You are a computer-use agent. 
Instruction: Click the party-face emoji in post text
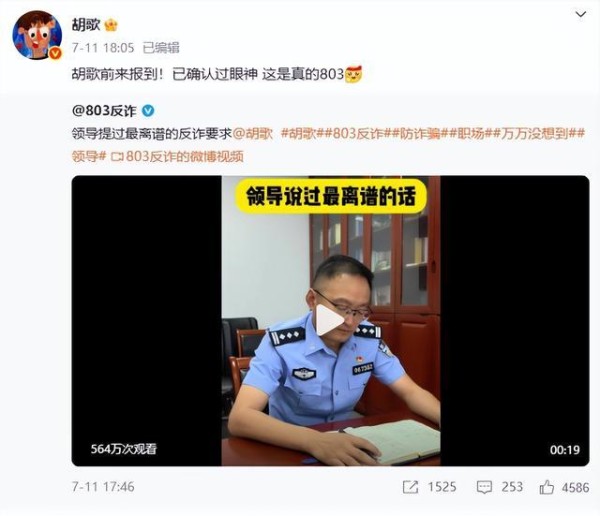coord(353,74)
